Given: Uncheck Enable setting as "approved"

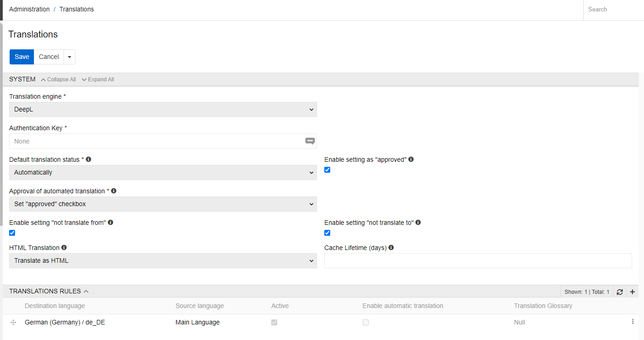Looking at the screenshot, I should pos(327,170).
